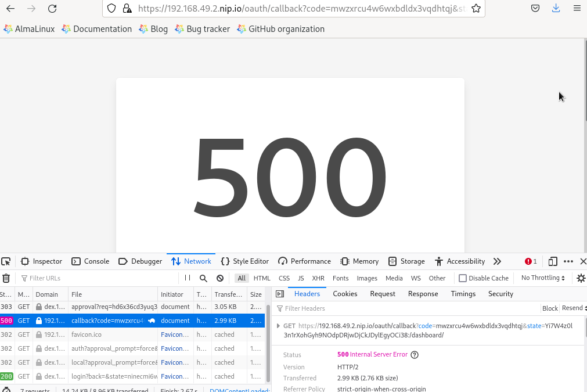Open network request search

203,278
